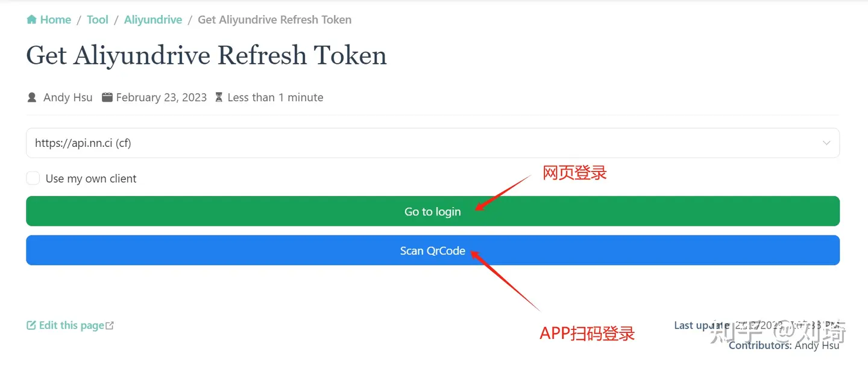This screenshot has height=366, width=868.
Task: Click the home icon in breadcrumb
Action: coord(31,20)
